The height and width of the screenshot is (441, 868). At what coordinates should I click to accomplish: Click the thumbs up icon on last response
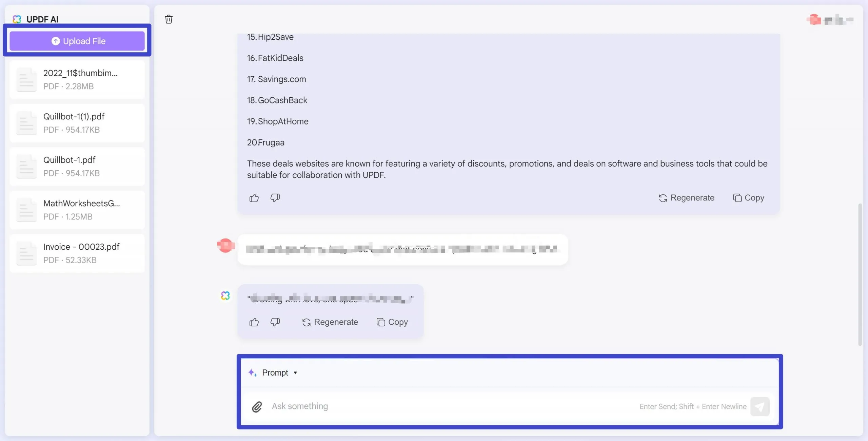click(x=254, y=322)
